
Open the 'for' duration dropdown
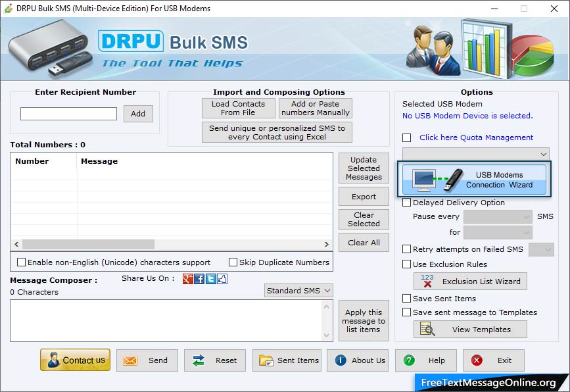498,232
